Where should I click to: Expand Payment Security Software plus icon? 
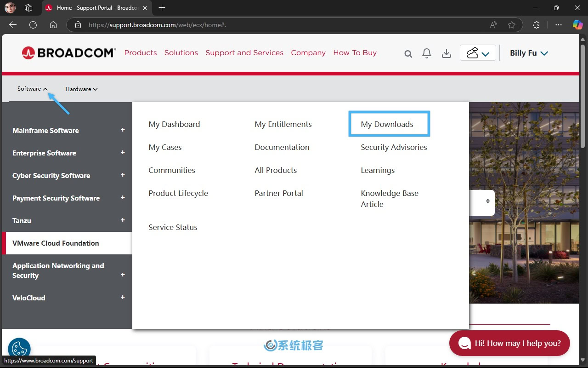[x=123, y=198]
